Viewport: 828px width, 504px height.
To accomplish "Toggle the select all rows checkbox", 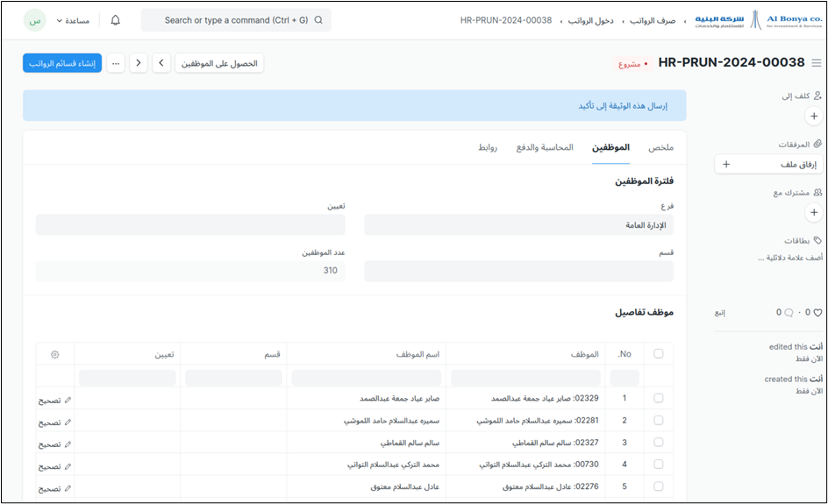I will (x=659, y=354).
